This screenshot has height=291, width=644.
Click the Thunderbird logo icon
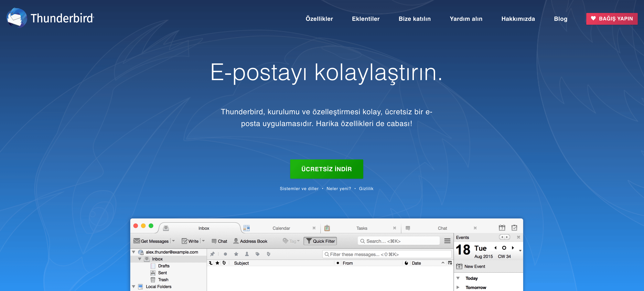(x=16, y=18)
